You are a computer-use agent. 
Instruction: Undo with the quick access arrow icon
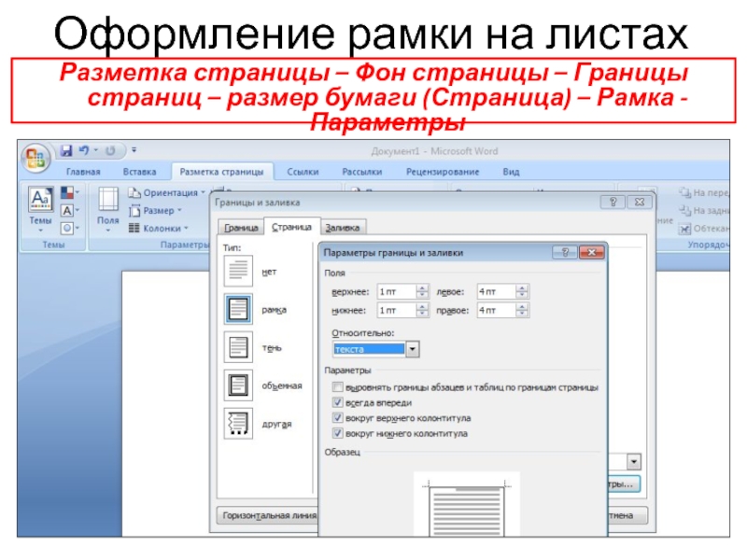tap(84, 151)
